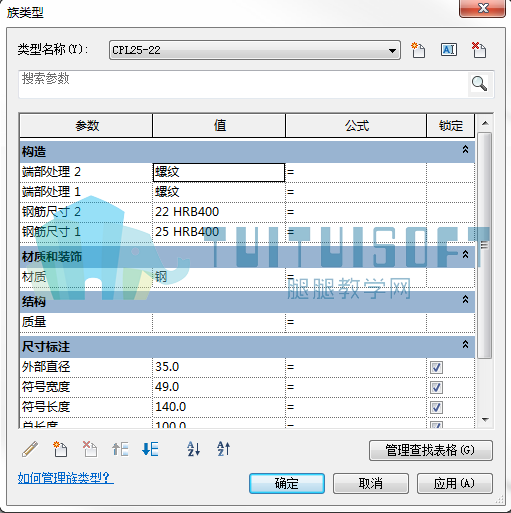Screen dimensions: 511x513
Task: Click the vertical scrollbar thumb
Action: tap(485, 246)
